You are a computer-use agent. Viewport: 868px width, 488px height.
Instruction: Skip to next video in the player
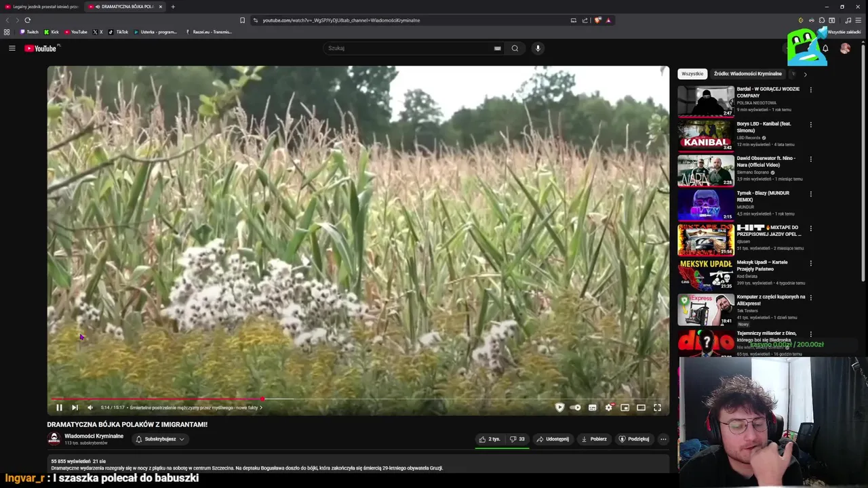[x=75, y=407]
